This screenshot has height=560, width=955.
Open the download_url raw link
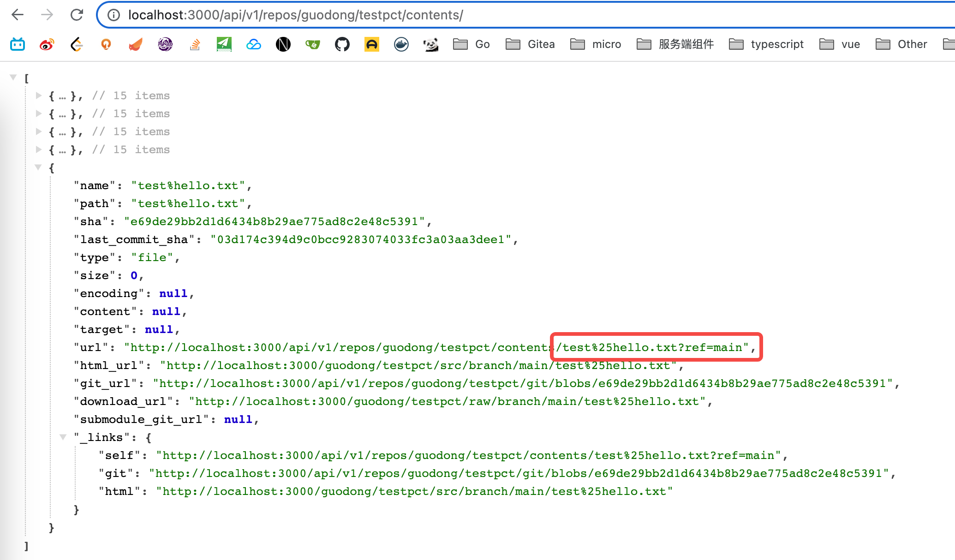447,401
